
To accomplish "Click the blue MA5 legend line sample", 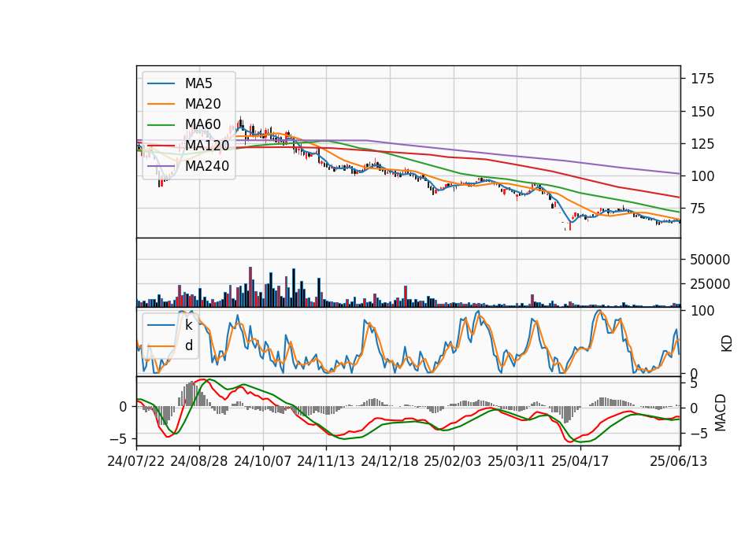I will coord(161,83).
